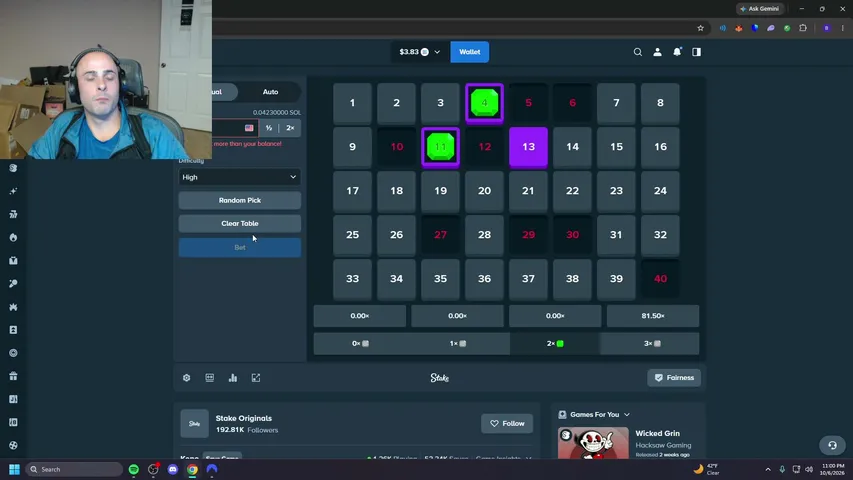Image resolution: width=853 pixels, height=480 pixels.
Task: Select 3× hits payout tab
Action: pyautogui.click(x=652, y=343)
